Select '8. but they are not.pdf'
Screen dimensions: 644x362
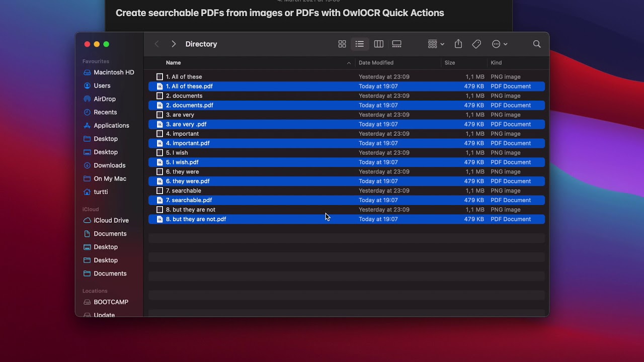pyautogui.click(x=347, y=219)
